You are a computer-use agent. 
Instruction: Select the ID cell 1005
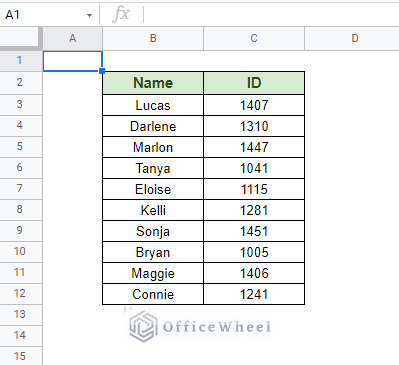point(254,252)
